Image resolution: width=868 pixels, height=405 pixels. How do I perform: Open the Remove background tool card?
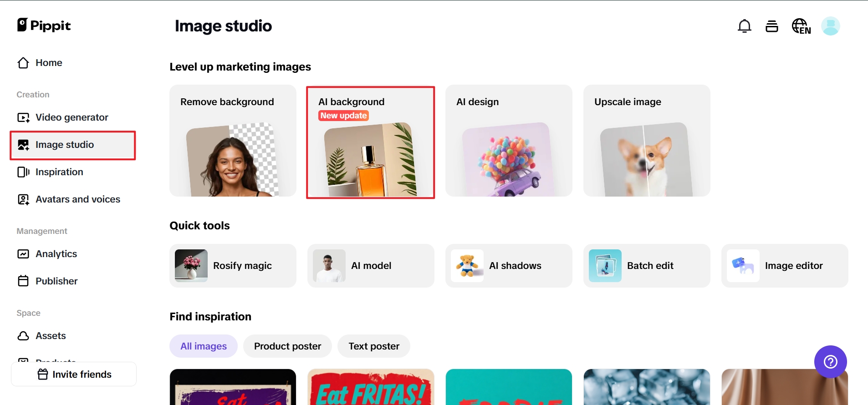pos(233,141)
